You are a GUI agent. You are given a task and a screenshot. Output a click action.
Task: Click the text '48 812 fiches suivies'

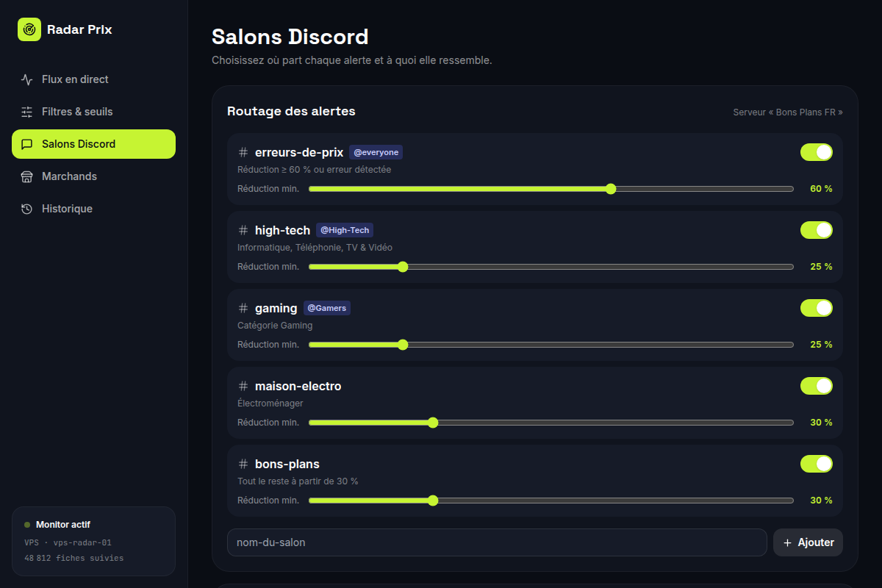(73, 558)
